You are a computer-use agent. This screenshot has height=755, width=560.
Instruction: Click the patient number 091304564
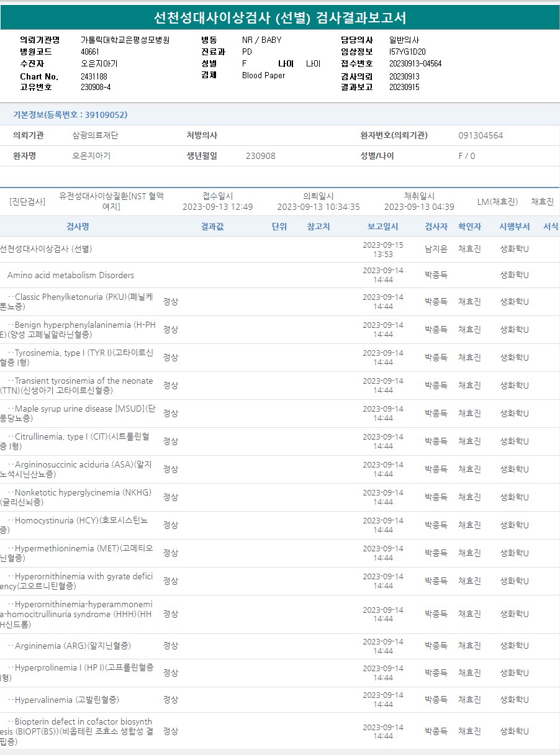point(481,135)
